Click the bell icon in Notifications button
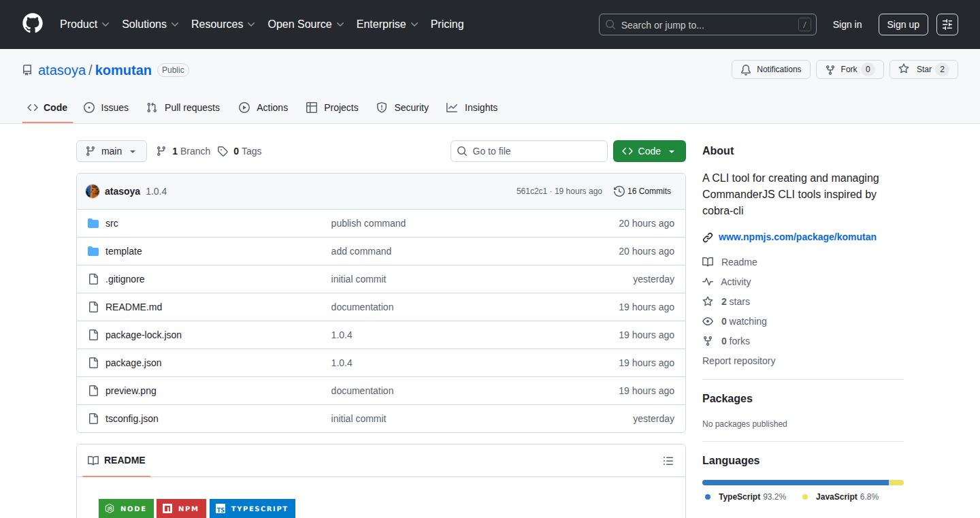The image size is (980, 518). click(746, 69)
